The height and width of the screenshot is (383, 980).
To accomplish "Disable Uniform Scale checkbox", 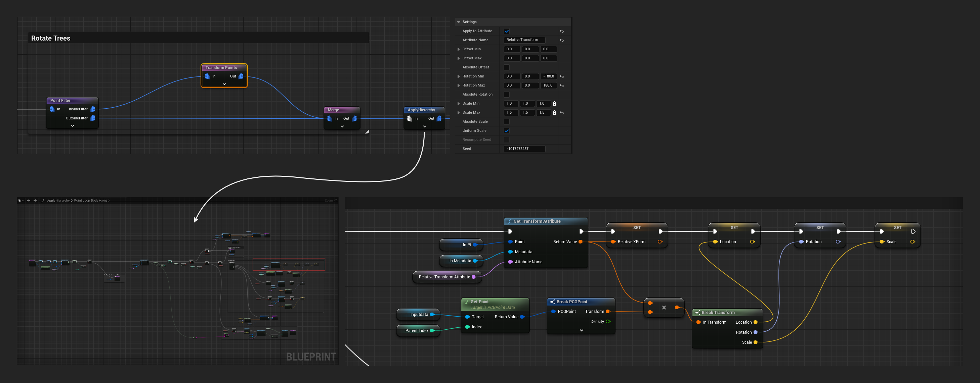I will click(x=506, y=131).
